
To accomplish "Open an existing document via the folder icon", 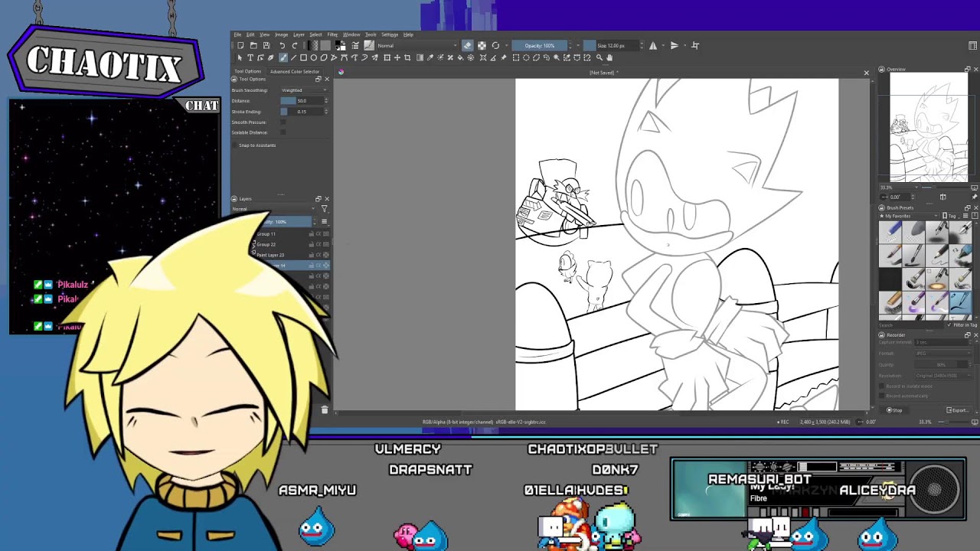I will [253, 45].
